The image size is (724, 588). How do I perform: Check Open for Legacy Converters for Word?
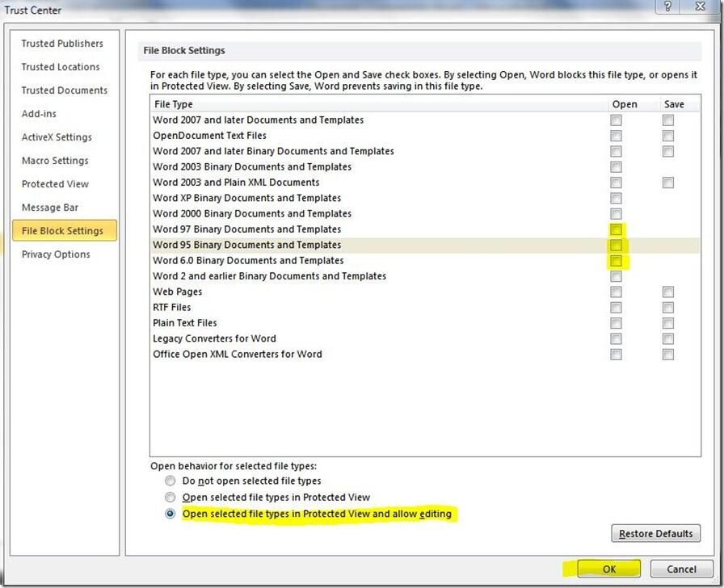pos(616,338)
